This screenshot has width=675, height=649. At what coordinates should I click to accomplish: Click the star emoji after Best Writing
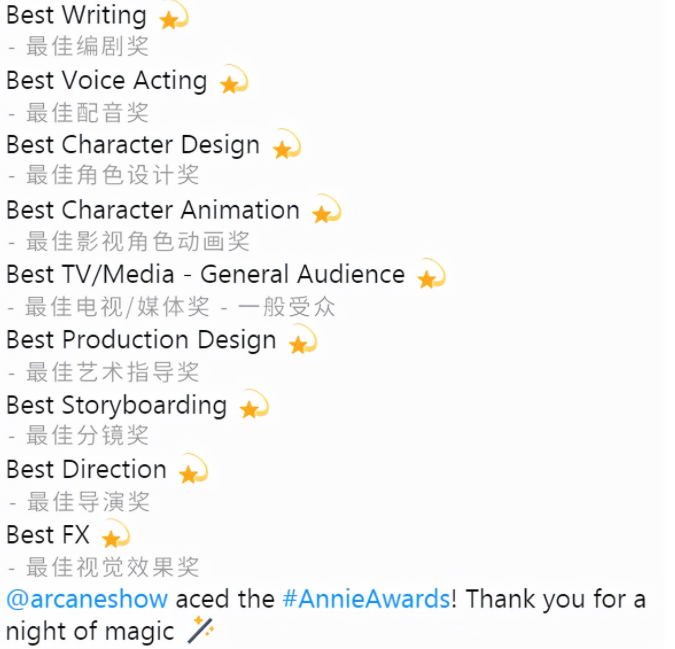[174, 15]
